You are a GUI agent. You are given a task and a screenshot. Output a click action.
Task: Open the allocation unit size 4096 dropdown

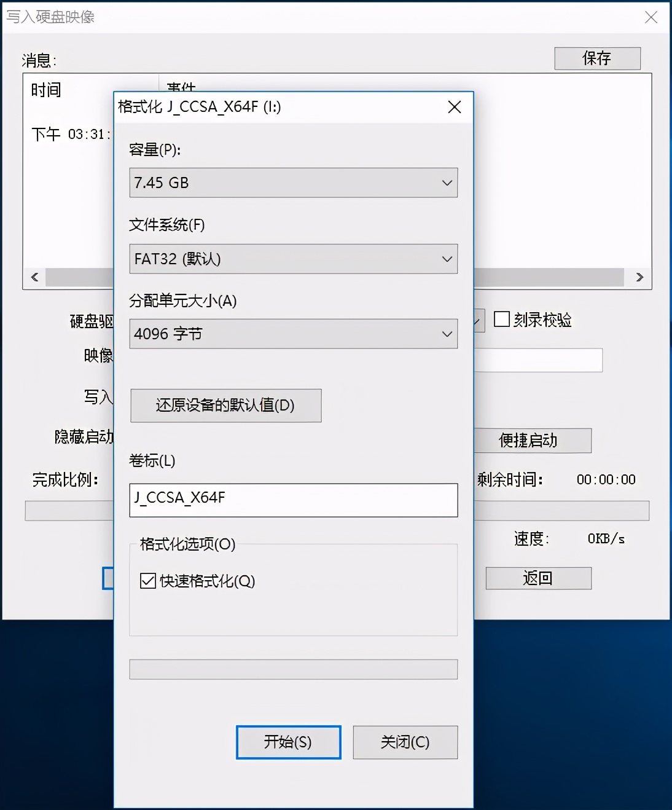tap(293, 334)
